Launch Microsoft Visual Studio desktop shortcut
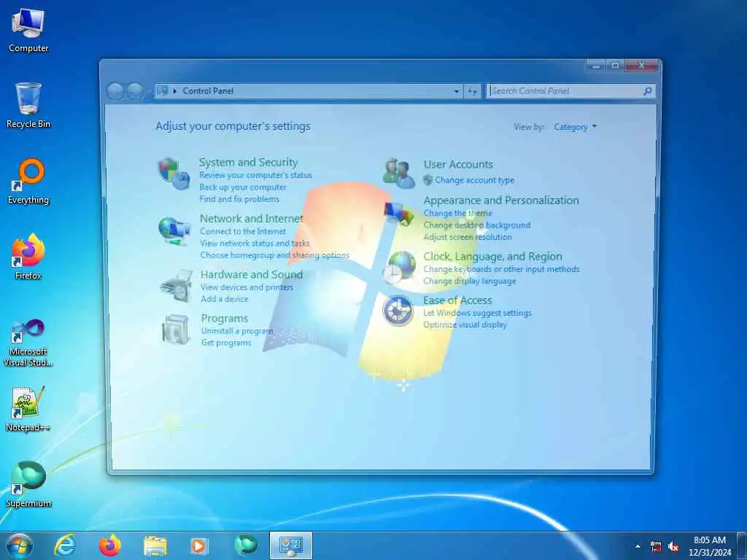The width and height of the screenshot is (747, 560). [28, 343]
